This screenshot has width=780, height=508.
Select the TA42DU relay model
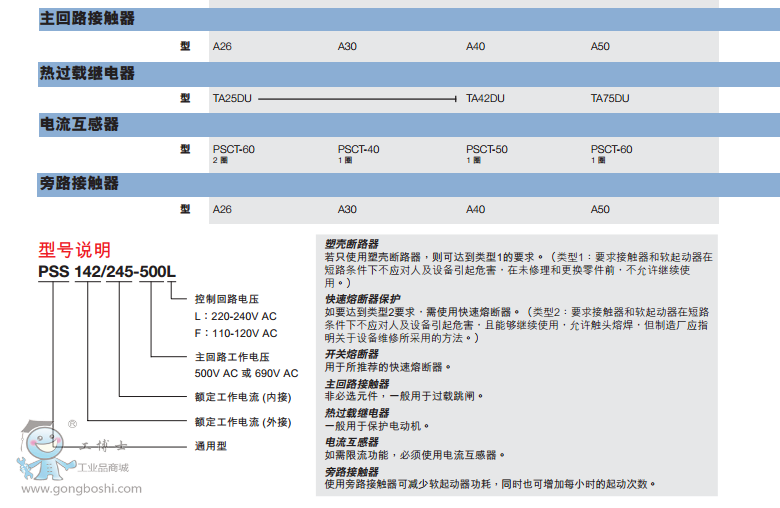(485, 98)
